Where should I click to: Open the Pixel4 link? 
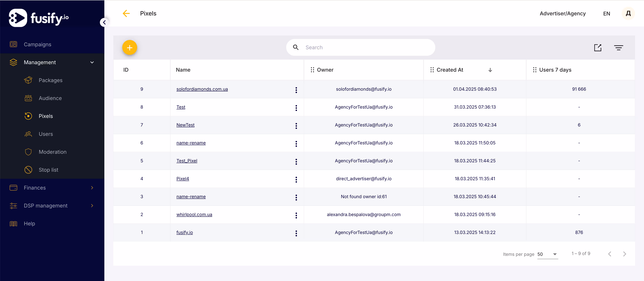(x=182, y=179)
